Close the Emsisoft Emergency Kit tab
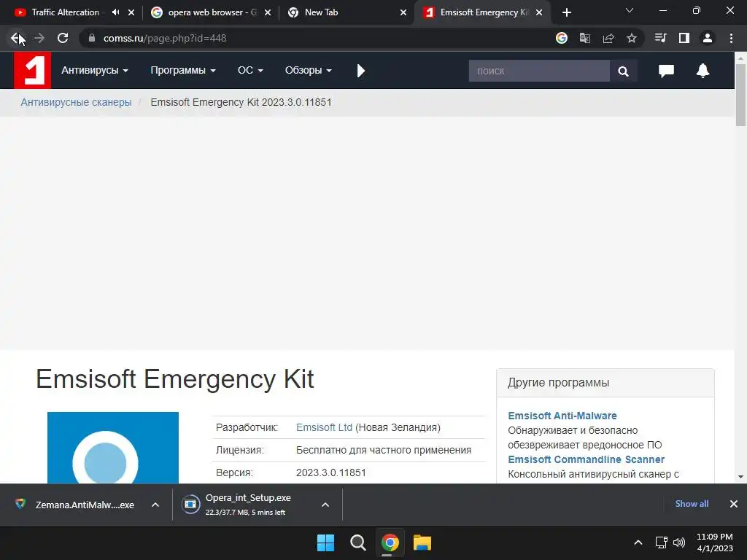747x560 pixels. 539,12
